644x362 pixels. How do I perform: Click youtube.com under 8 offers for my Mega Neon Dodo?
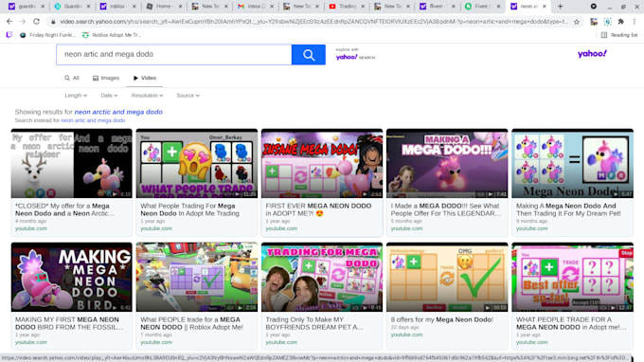pos(406,335)
